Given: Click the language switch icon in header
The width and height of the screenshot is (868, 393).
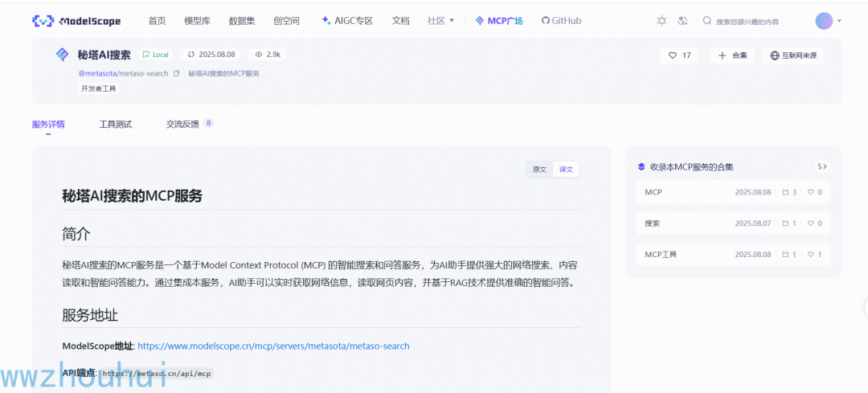Looking at the screenshot, I should coord(683,21).
